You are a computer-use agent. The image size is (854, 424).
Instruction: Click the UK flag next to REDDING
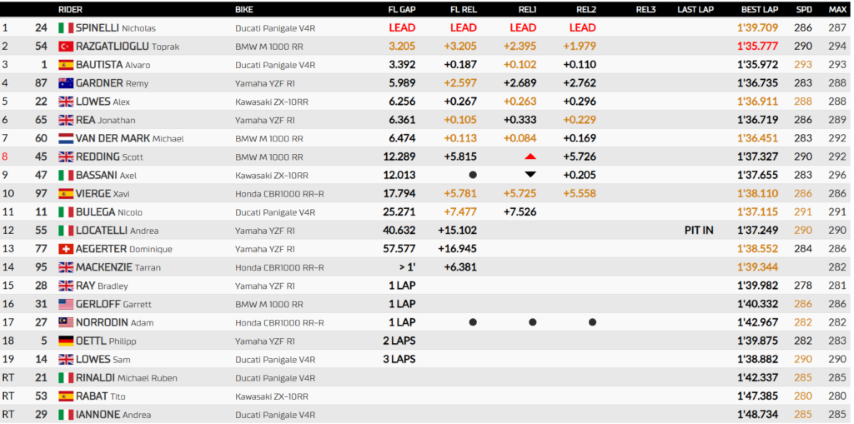tap(66, 157)
